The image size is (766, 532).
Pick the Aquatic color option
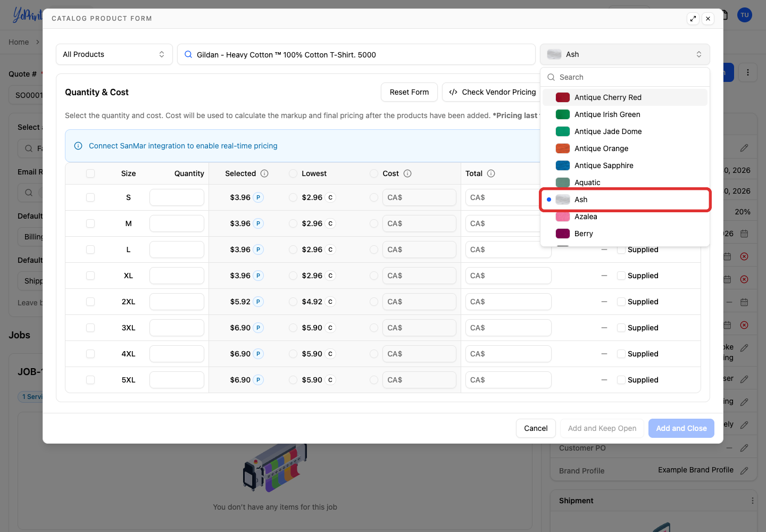pyautogui.click(x=625, y=182)
